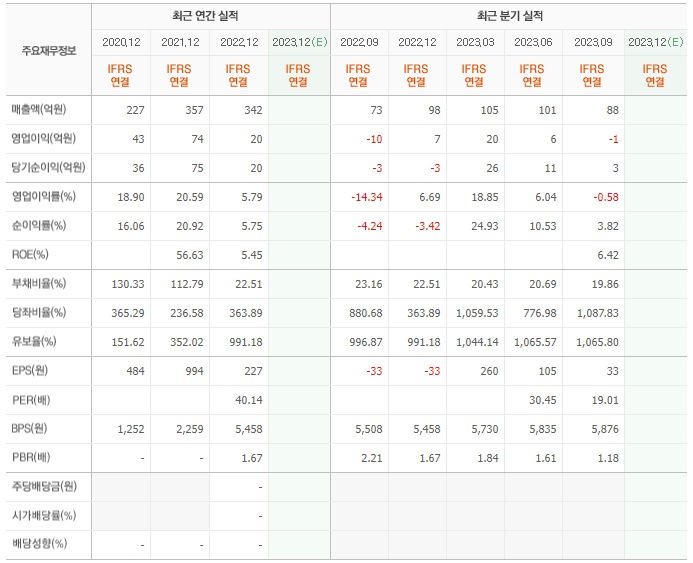Screen dimensions: 693x563
Task: Select the '영업이익률(%)' row label
Action: tap(44, 196)
